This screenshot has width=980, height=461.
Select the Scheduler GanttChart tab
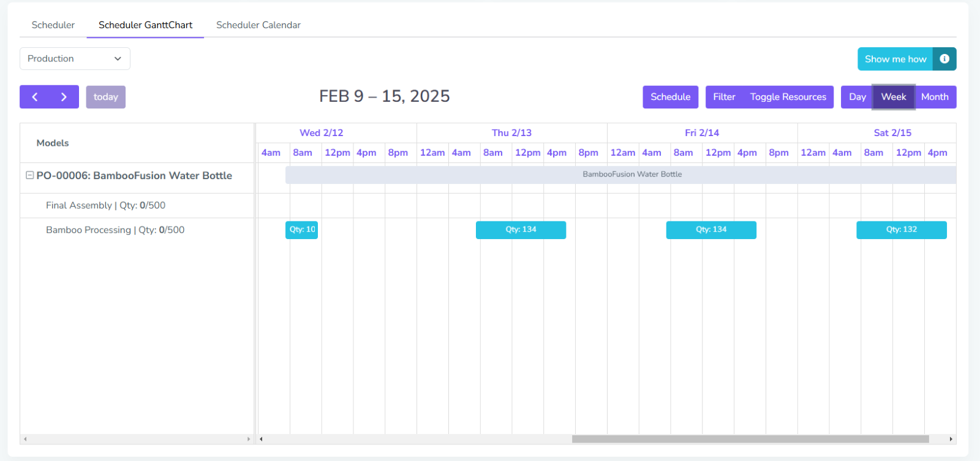point(145,25)
